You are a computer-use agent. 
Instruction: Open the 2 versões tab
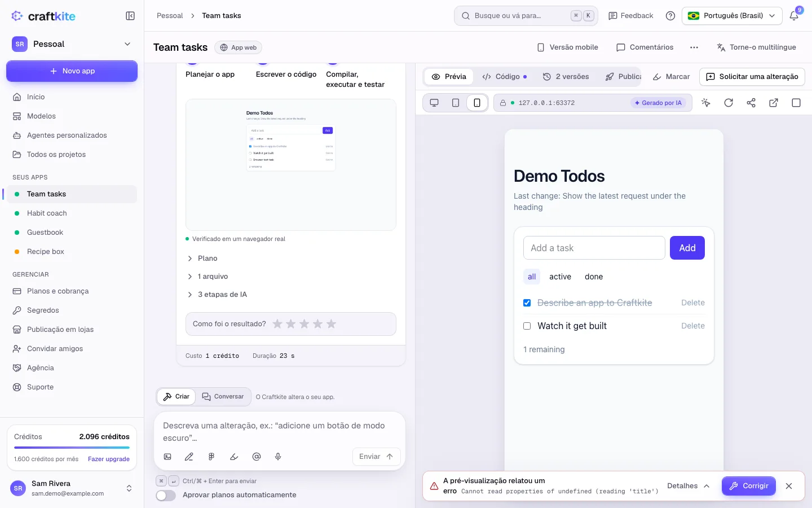click(x=566, y=77)
